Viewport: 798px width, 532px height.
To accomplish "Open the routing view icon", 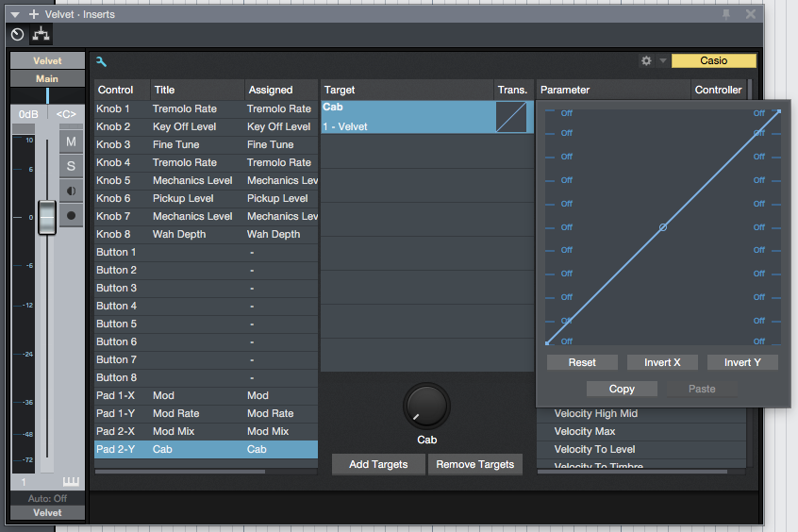I will tap(41, 35).
